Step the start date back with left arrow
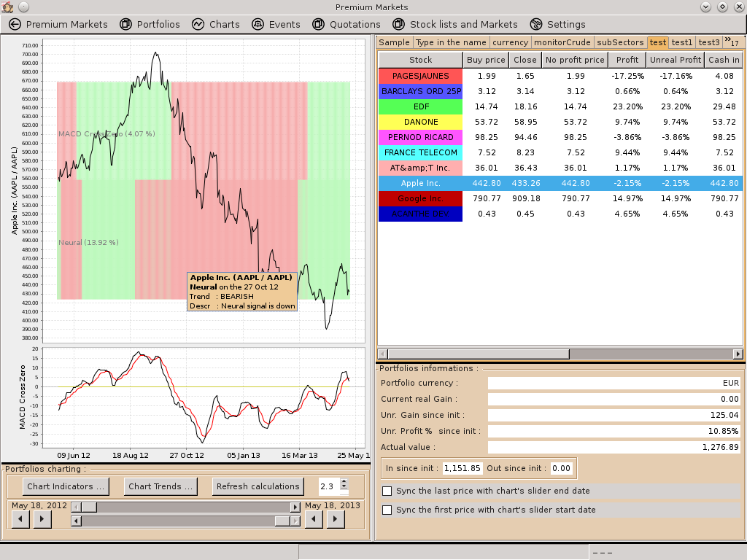The width and height of the screenshot is (747, 560). pyautogui.click(x=20, y=519)
